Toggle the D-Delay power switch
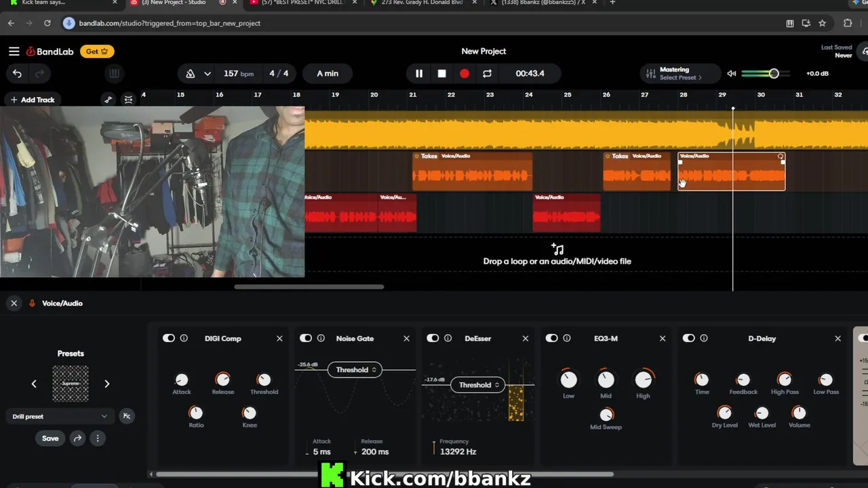Image resolution: width=868 pixels, height=488 pixels. [689, 338]
